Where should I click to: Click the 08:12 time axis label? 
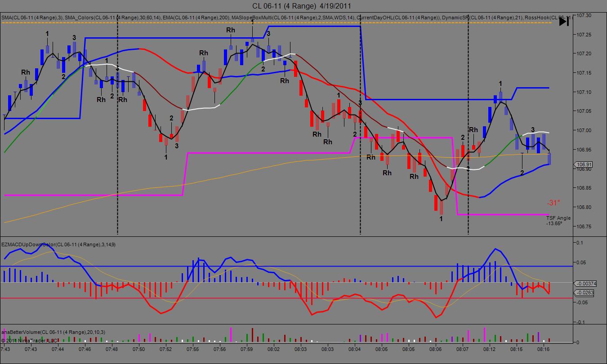pyautogui.click(x=490, y=349)
